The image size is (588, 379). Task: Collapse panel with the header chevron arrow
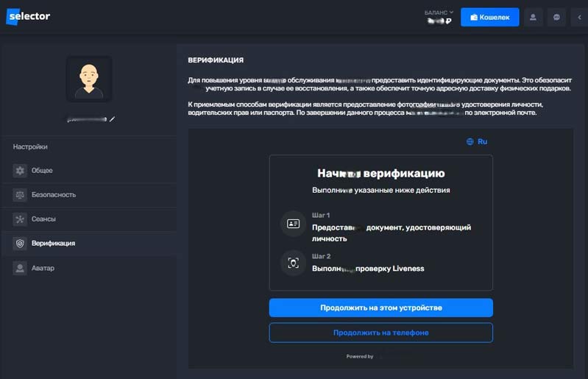(x=579, y=17)
